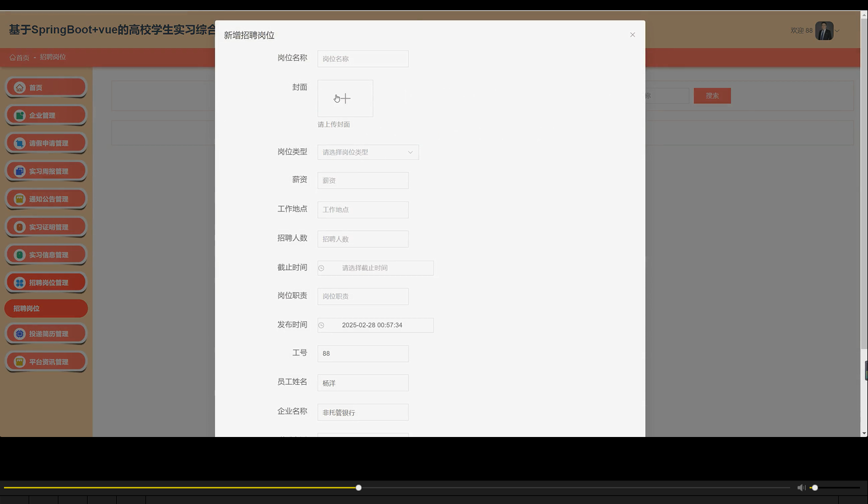
Task: Mute the video with the speaker icon
Action: [x=801, y=488]
